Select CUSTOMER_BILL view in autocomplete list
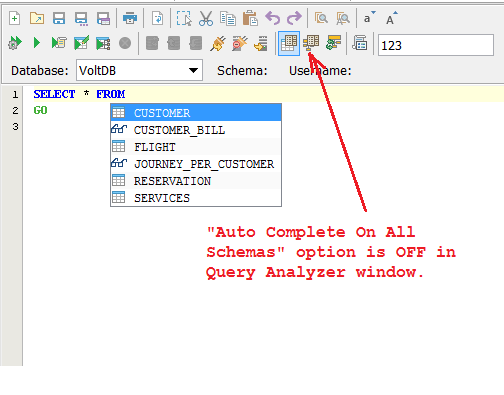The height and width of the screenshot is (395, 504). pyautogui.click(x=196, y=130)
